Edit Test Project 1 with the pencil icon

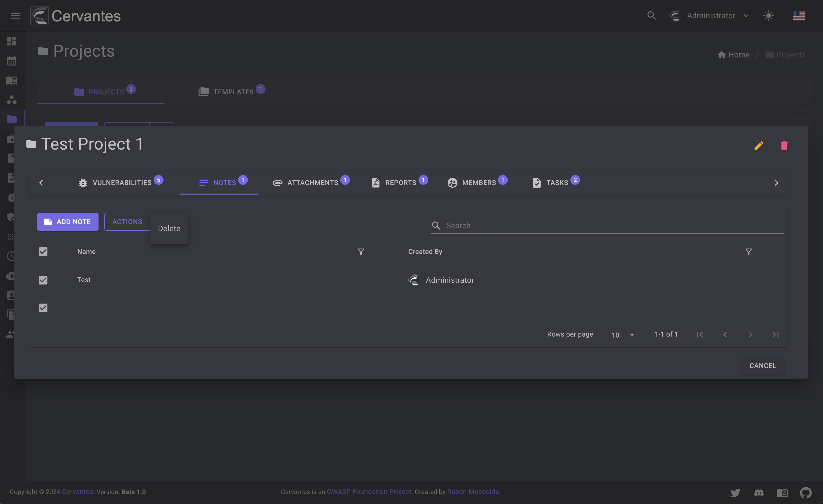coord(759,146)
